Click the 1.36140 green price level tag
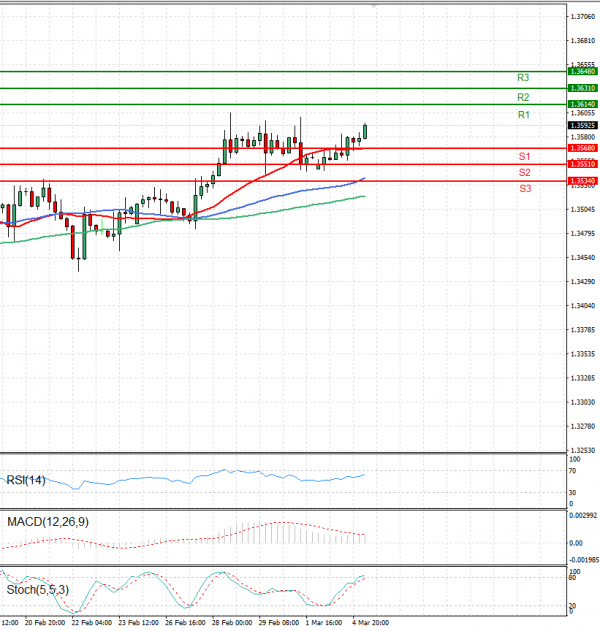Viewport: 600px width, 631px height. tap(583, 104)
